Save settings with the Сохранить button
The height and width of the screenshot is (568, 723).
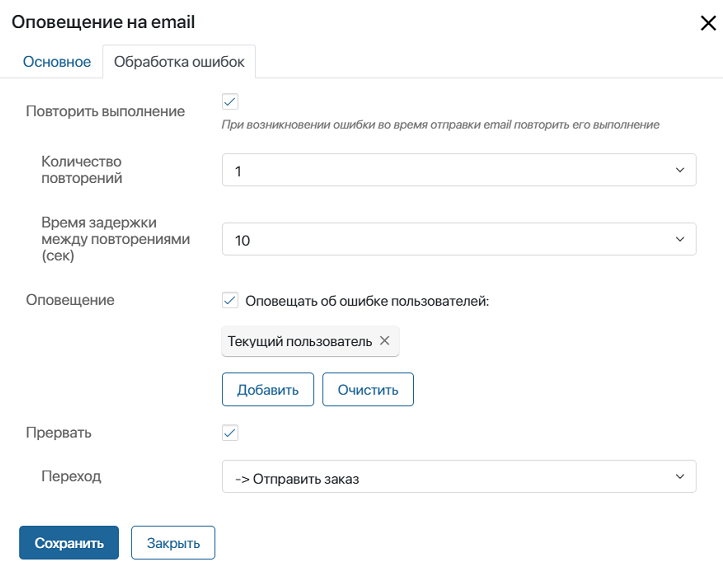click(x=69, y=543)
